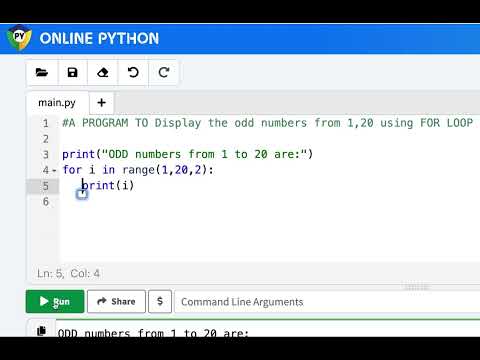Collapse the for loop on line 4
The width and height of the screenshot is (480, 360).
coord(54,170)
